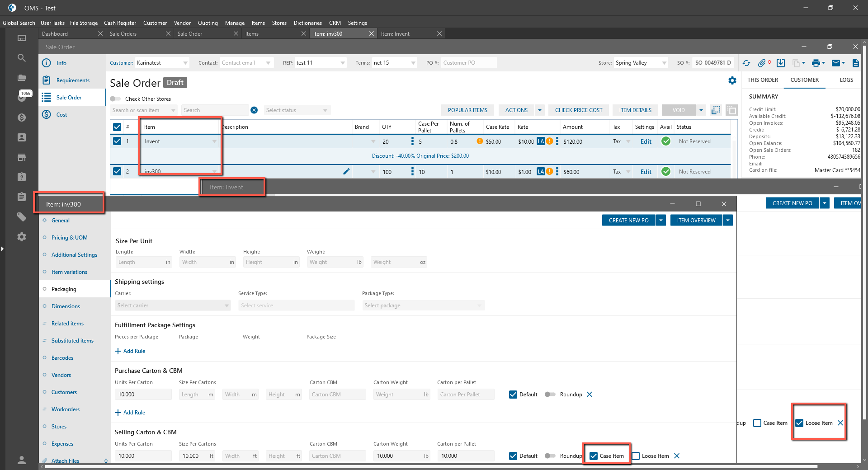This screenshot has width=868, height=470.
Task: Click the user profile icon at the sidebar bottom
Action: [x=21, y=460]
